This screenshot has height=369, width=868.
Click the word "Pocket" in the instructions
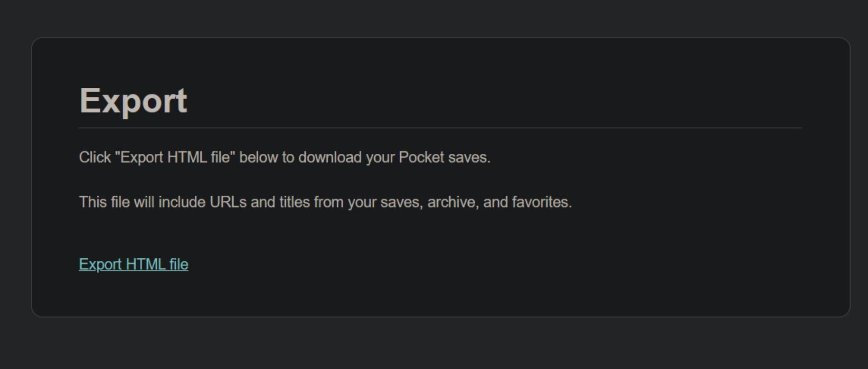click(x=421, y=157)
